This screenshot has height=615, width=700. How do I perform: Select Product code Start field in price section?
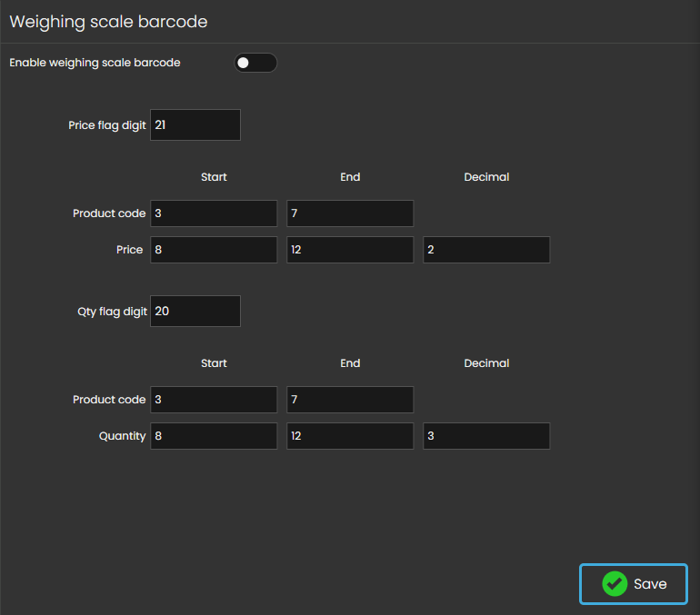(x=214, y=213)
